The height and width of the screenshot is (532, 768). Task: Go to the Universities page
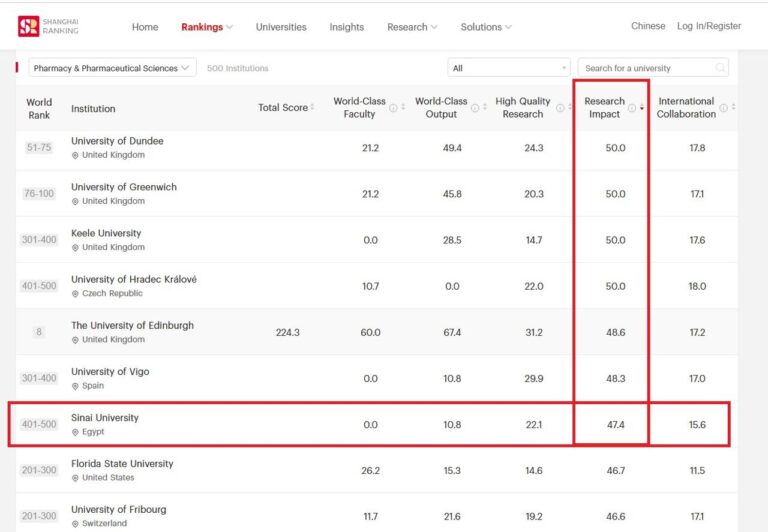pyautogui.click(x=281, y=27)
